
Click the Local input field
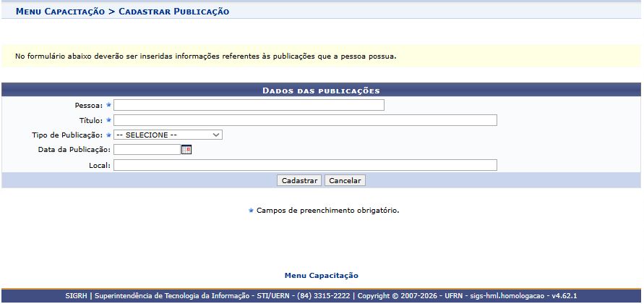coord(305,165)
